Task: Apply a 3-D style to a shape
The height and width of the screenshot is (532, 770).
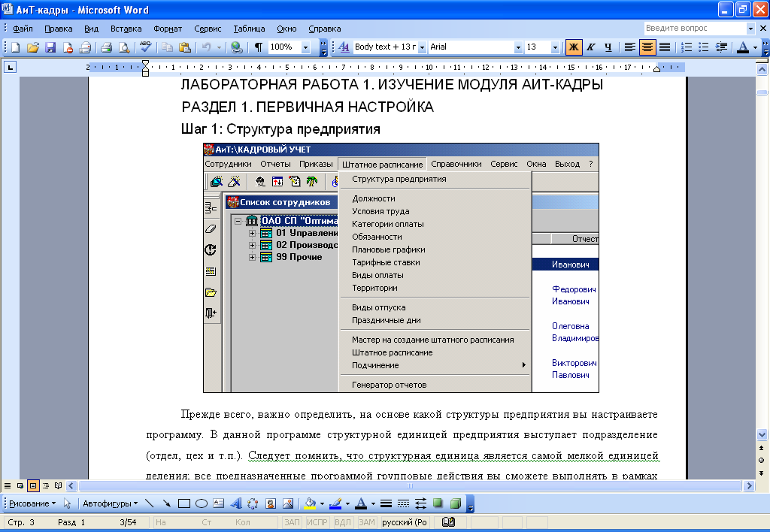Action: (456, 503)
